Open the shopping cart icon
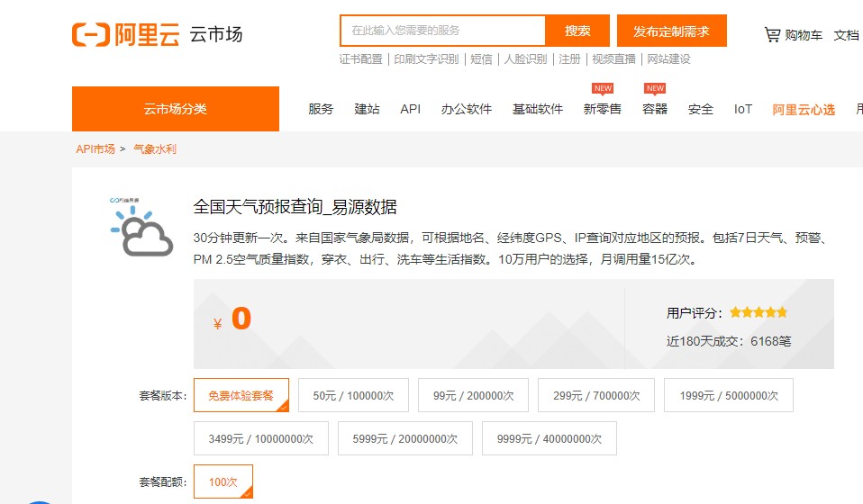Viewport: 863px width, 504px height. click(x=772, y=34)
